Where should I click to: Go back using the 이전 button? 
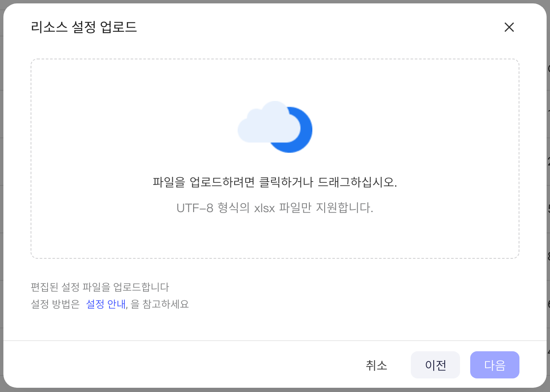435,365
